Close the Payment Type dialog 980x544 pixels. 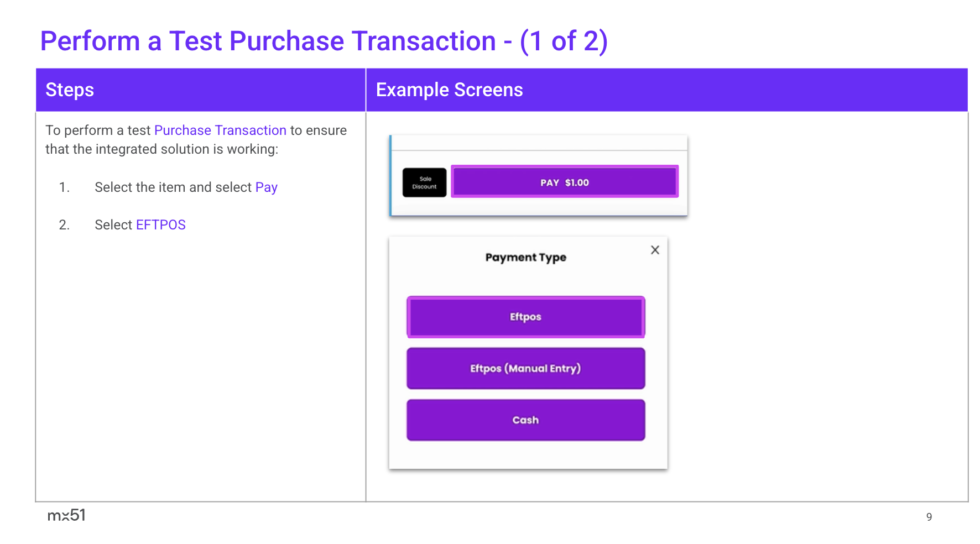(x=655, y=250)
